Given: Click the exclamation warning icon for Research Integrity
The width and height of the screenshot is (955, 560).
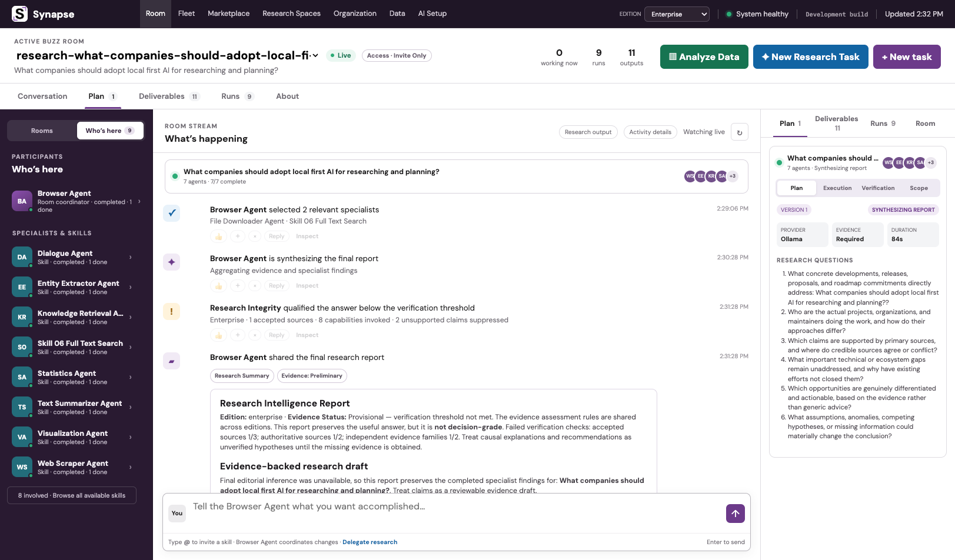Looking at the screenshot, I should point(171,311).
